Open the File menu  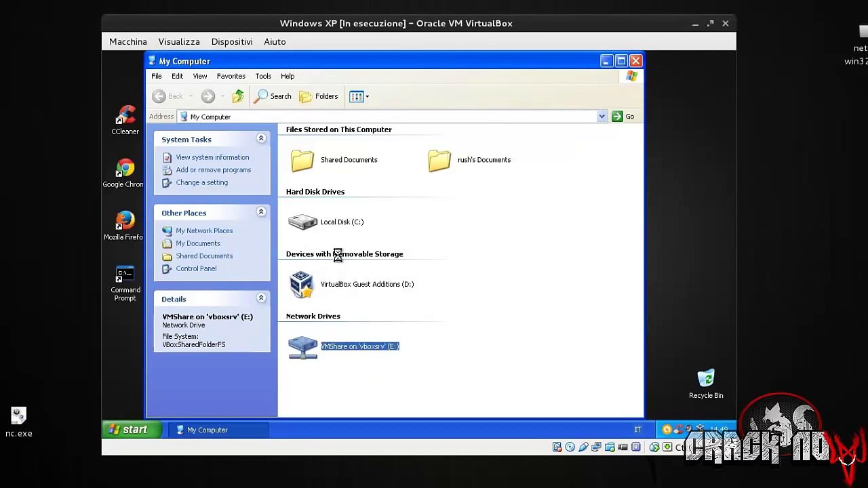[x=157, y=76]
